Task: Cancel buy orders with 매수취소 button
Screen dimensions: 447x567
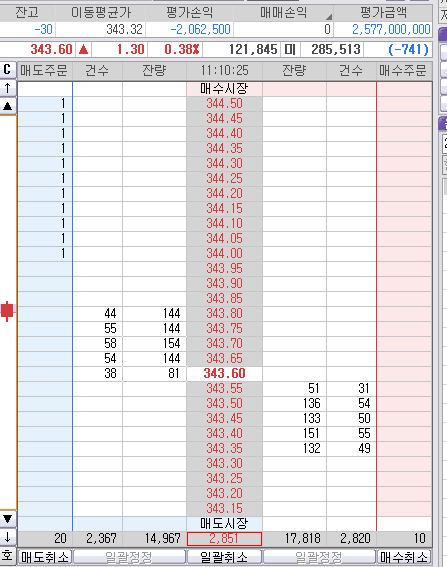Action: click(x=404, y=557)
